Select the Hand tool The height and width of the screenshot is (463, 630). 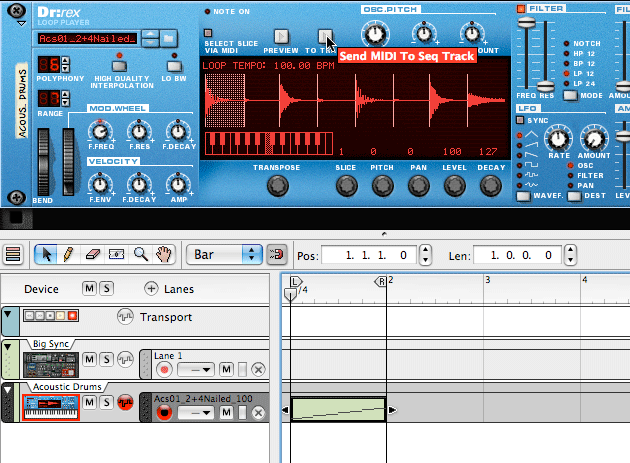(164, 254)
